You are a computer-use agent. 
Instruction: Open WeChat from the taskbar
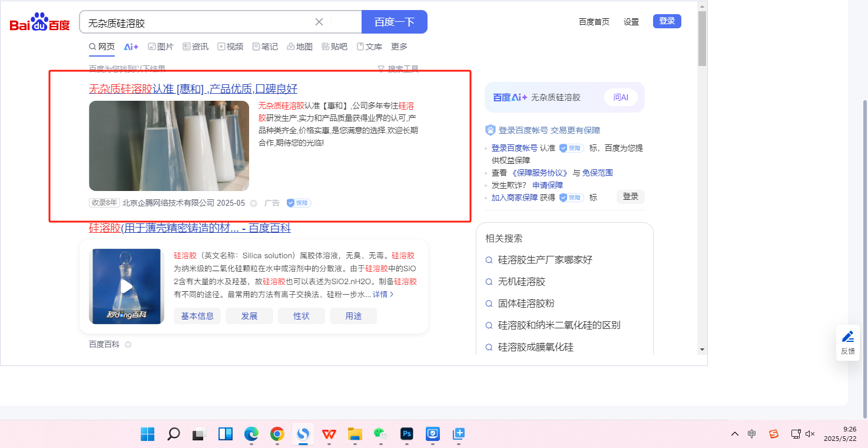380,434
